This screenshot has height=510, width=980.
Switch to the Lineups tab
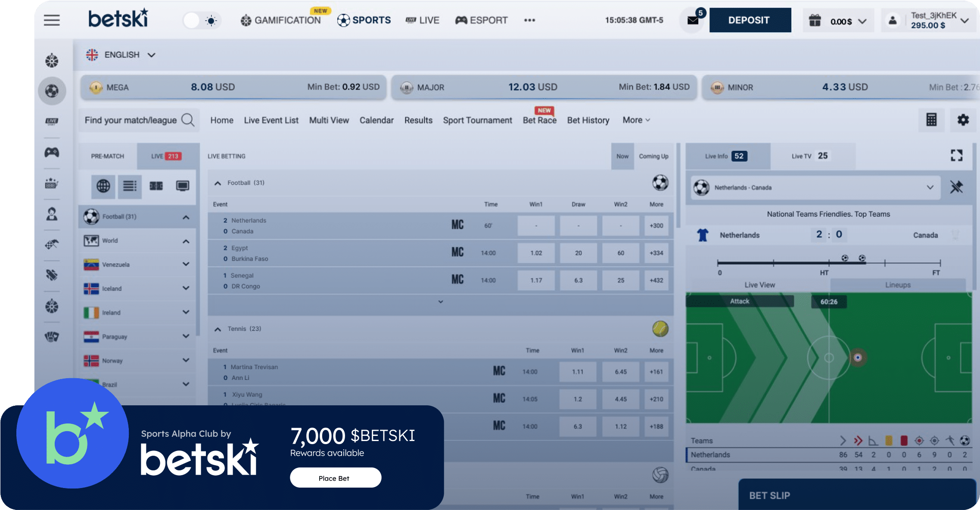pos(898,285)
